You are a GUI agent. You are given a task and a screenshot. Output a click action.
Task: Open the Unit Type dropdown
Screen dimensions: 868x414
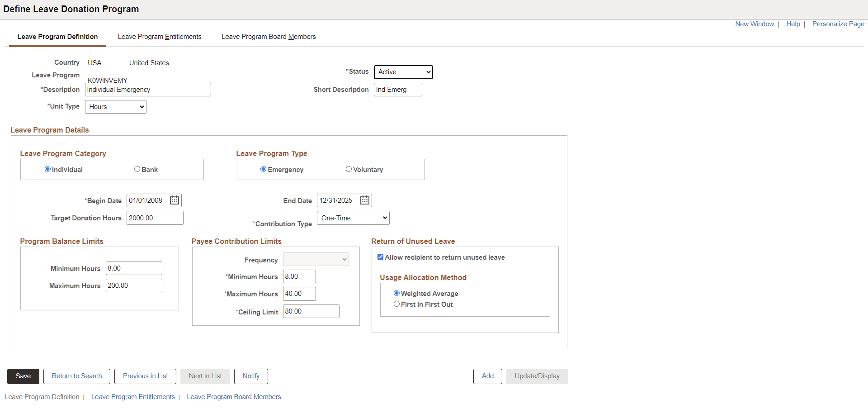click(x=115, y=106)
